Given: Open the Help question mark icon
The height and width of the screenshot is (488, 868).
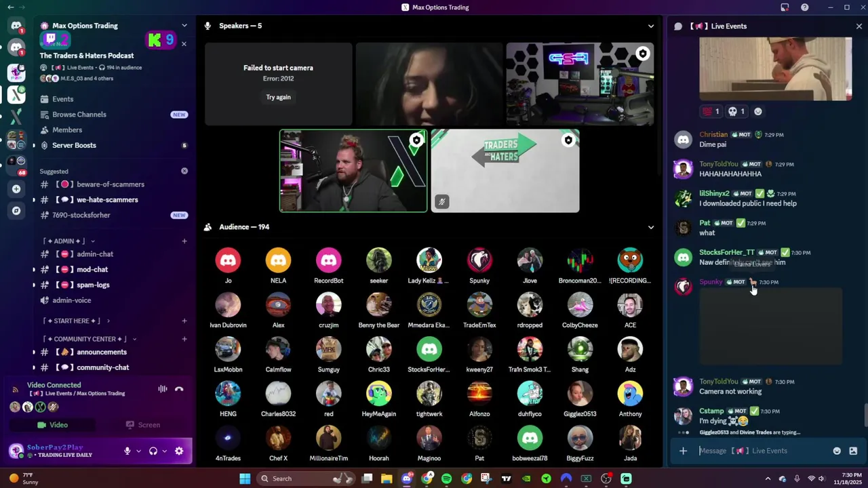Looking at the screenshot, I should pos(804,7).
